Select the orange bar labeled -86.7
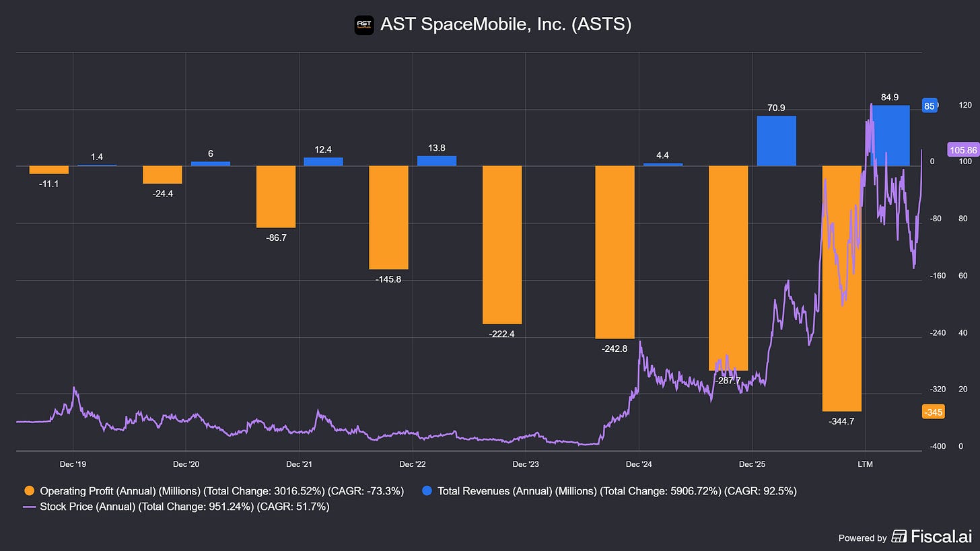 point(276,197)
